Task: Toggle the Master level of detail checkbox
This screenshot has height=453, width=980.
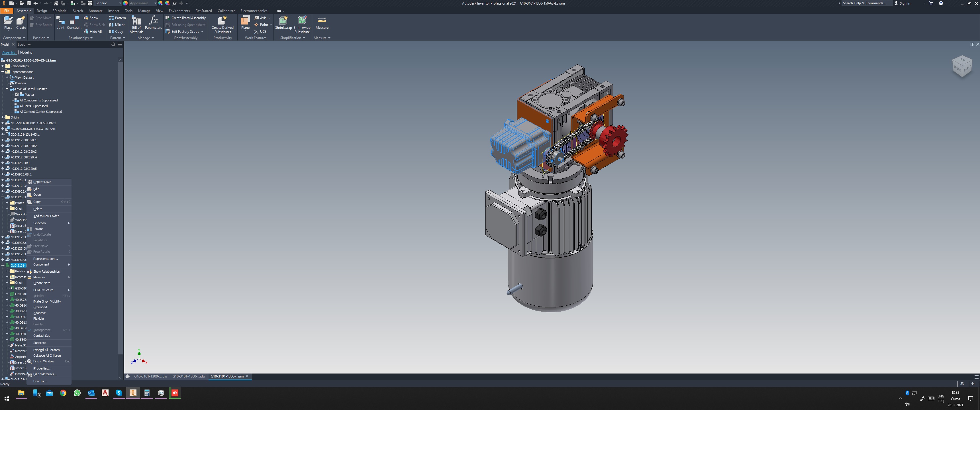Action: click(x=17, y=94)
